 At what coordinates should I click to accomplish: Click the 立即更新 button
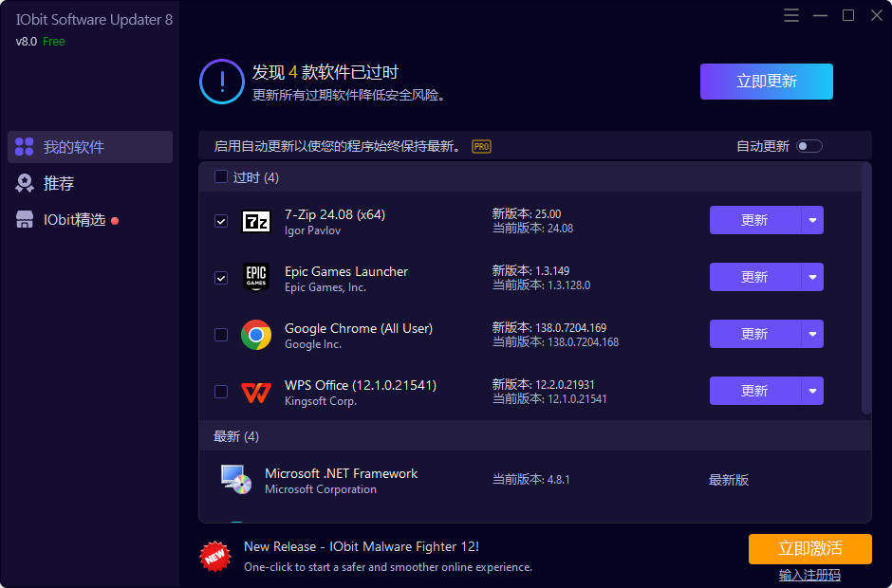point(767,82)
